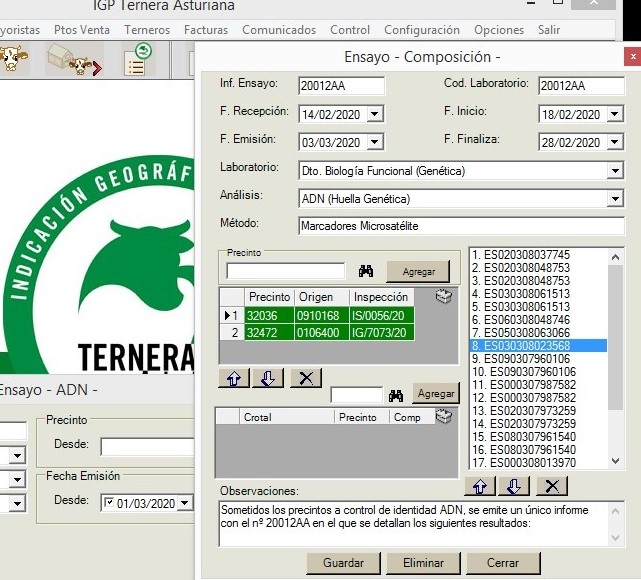641x580 pixels.
Task: Open the Configuración menu
Action: tap(421, 30)
